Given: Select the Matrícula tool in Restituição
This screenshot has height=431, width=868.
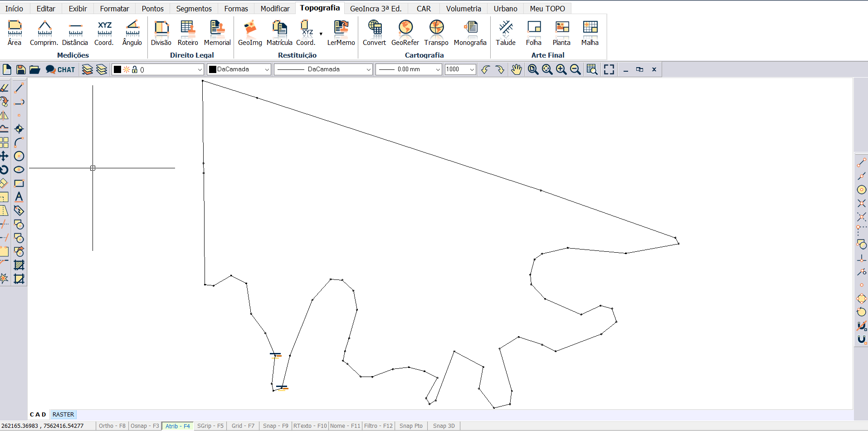Looking at the screenshot, I should pyautogui.click(x=279, y=32).
